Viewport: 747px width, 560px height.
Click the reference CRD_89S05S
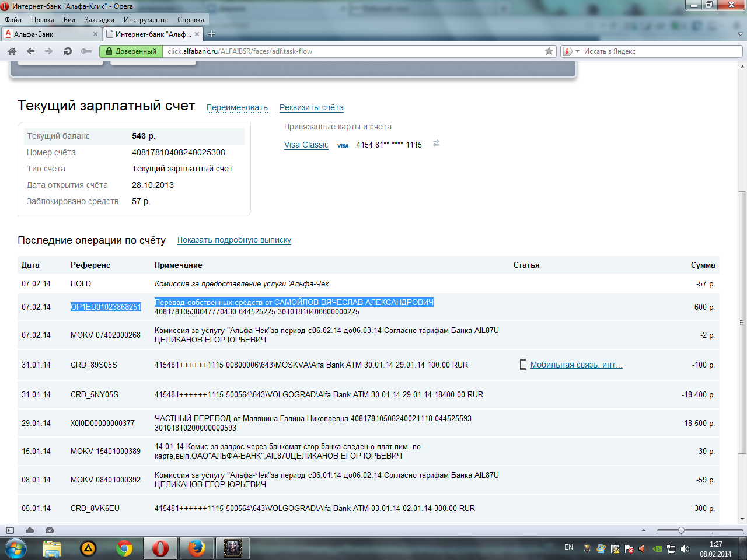coord(94,365)
